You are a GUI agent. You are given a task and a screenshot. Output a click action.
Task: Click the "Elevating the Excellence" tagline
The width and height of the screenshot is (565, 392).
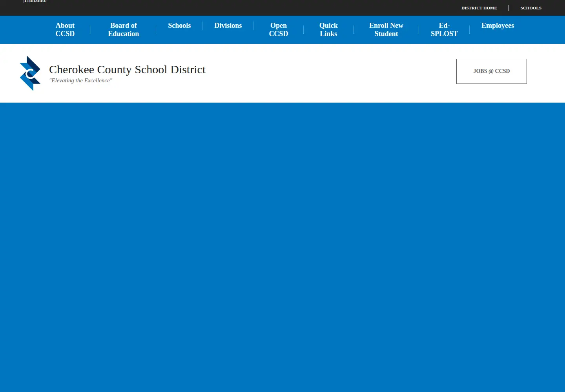[80, 80]
